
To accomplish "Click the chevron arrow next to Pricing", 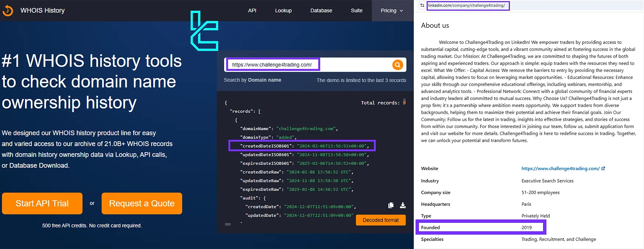I will (x=402, y=11).
